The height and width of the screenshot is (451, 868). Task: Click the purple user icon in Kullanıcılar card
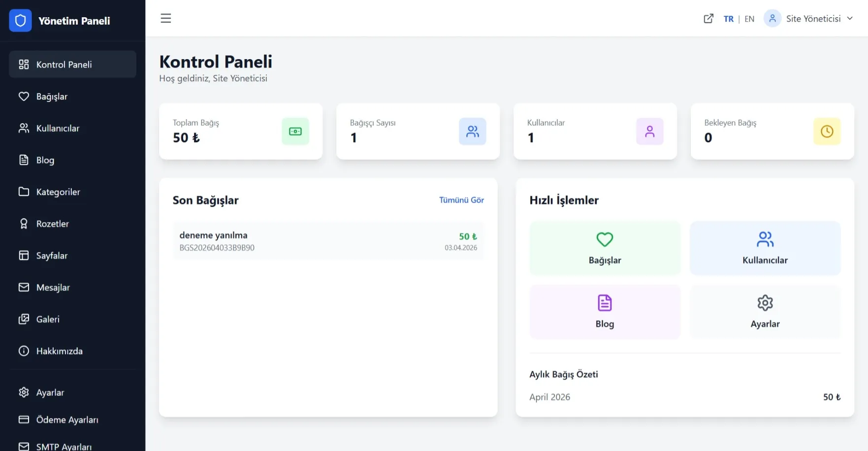(x=649, y=131)
